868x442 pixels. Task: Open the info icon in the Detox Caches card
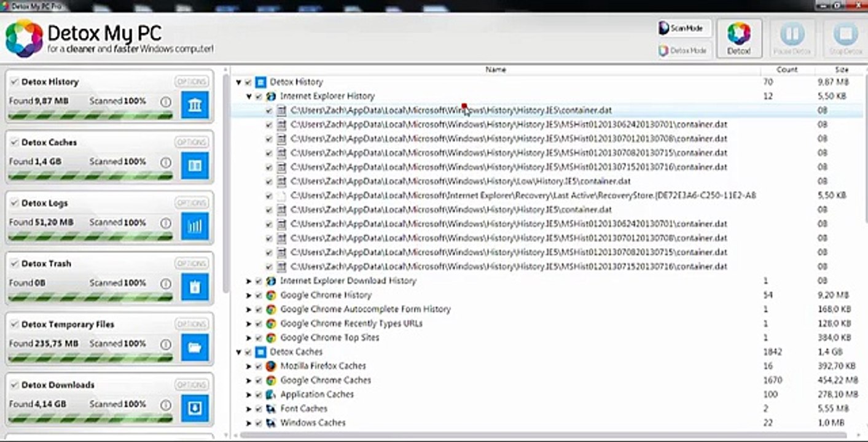pyautogui.click(x=165, y=162)
